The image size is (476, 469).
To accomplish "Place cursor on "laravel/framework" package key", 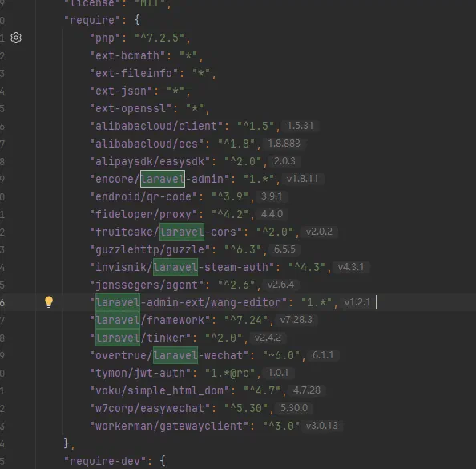I will point(150,320).
